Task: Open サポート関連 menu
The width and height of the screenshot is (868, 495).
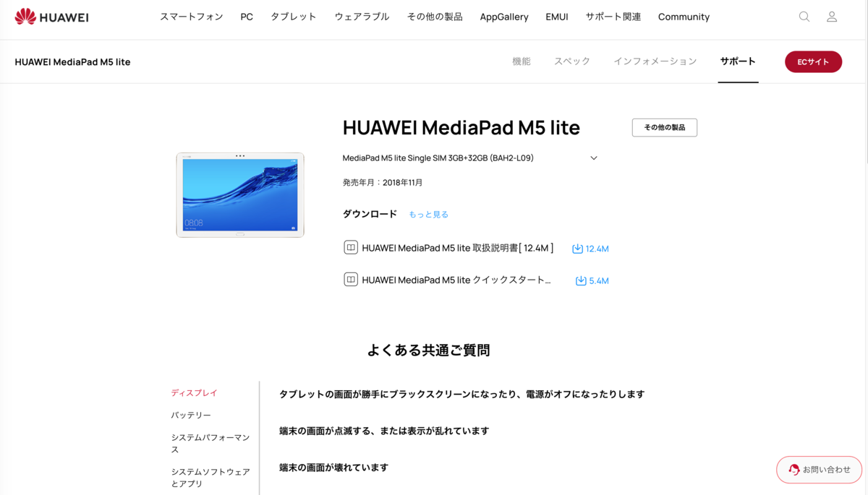Action: [x=613, y=17]
